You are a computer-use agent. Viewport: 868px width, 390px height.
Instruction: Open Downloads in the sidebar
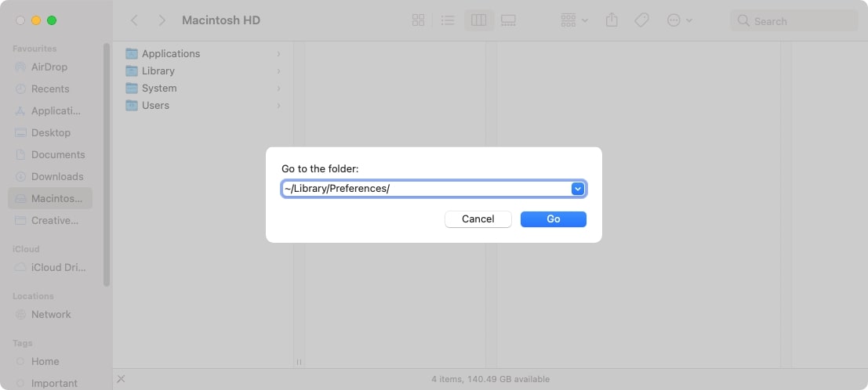[50, 176]
